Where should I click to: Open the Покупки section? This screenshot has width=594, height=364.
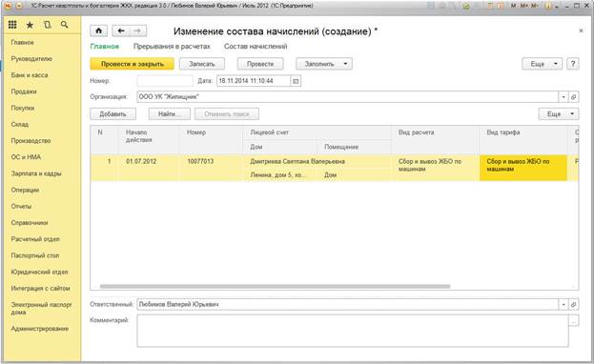pos(23,108)
